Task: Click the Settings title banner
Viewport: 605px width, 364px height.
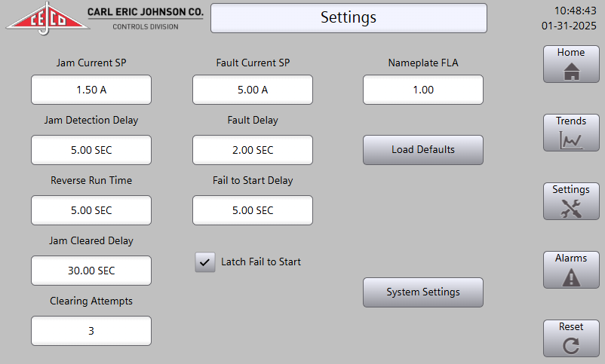Action: click(x=349, y=18)
